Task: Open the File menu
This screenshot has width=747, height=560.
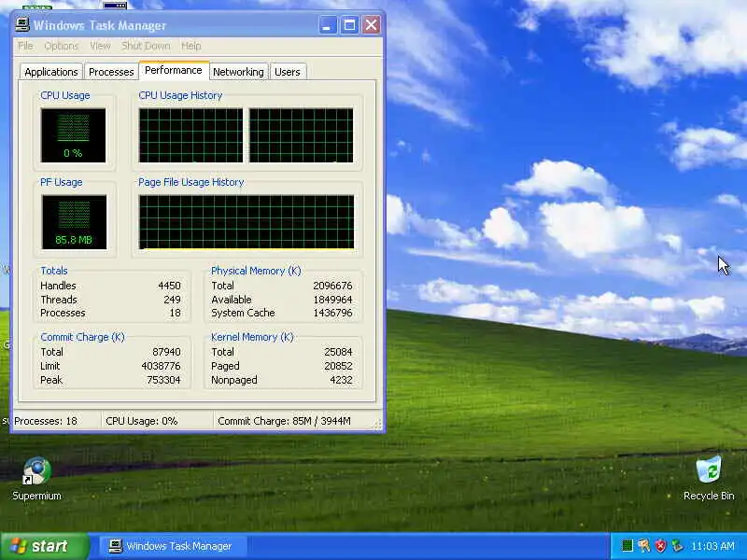Action: pyautogui.click(x=25, y=46)
